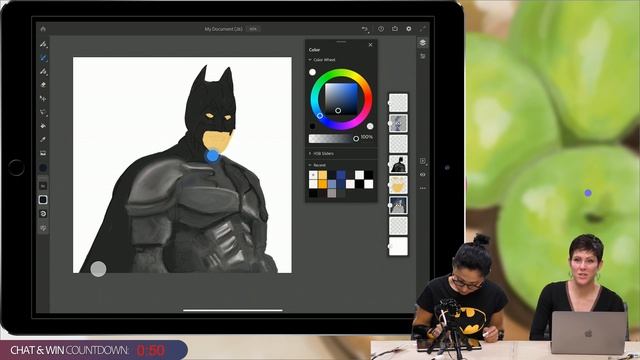Select the Paint Bucket fill tool
The image size is (640, 360).
click(43, 126)
